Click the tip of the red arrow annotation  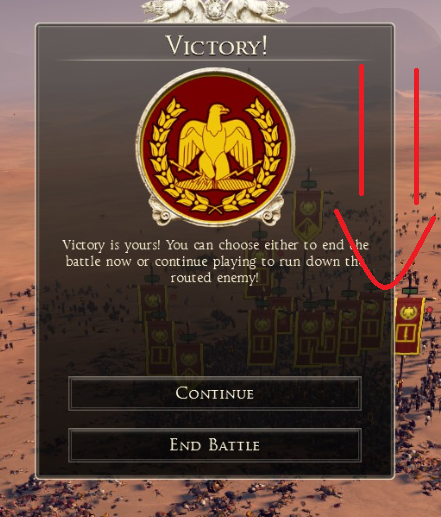385,287
